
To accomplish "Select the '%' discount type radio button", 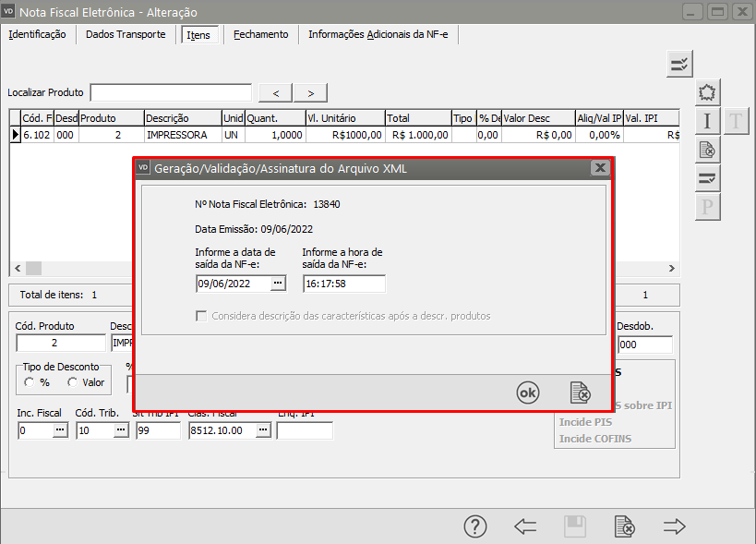I will pyautogui.click(x=30, y=382).
